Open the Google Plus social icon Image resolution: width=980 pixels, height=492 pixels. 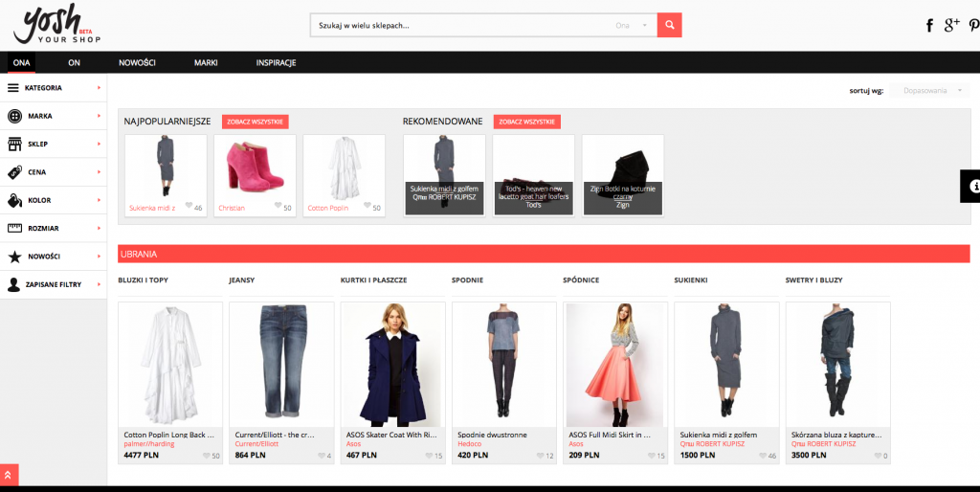951,25
